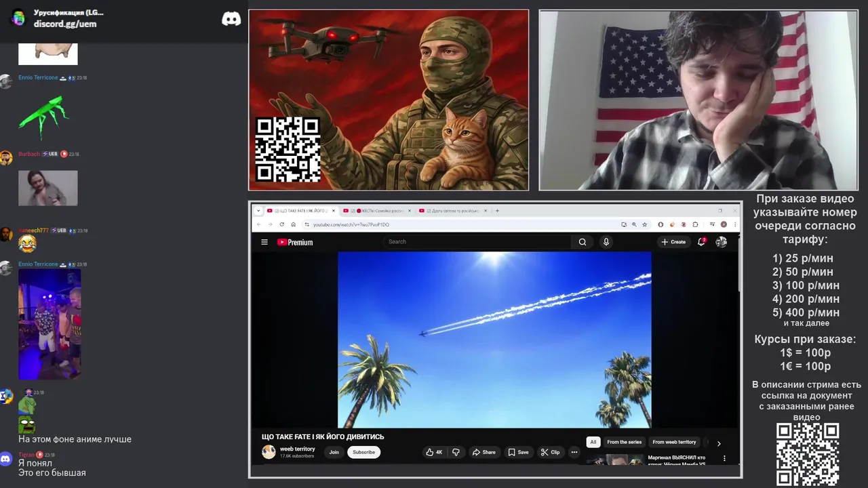Close the ЩО ТАКЕ FATE tab

(334, 211)
